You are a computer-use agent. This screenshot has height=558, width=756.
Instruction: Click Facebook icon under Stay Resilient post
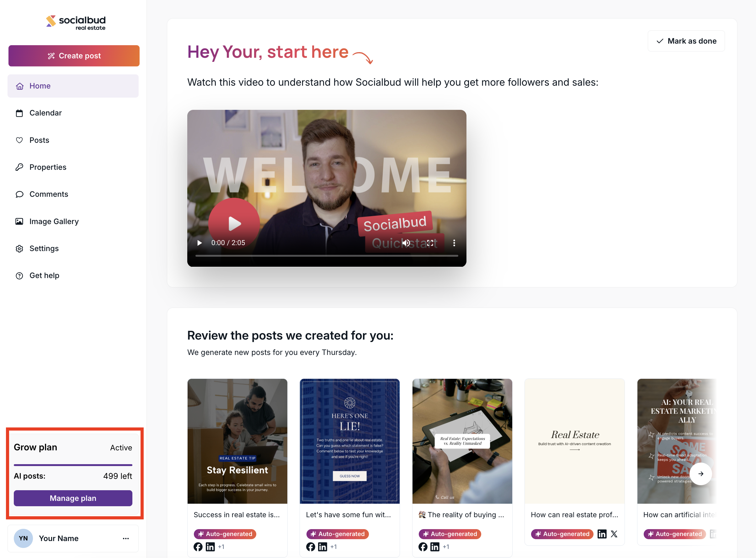tap(198, 547)
